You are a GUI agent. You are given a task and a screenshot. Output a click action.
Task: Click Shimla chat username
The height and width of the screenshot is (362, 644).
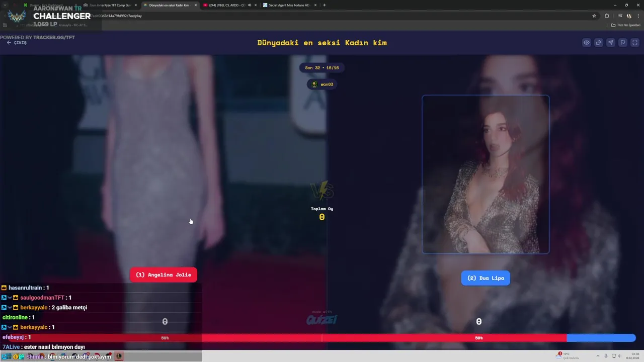(x=35, y=356)
